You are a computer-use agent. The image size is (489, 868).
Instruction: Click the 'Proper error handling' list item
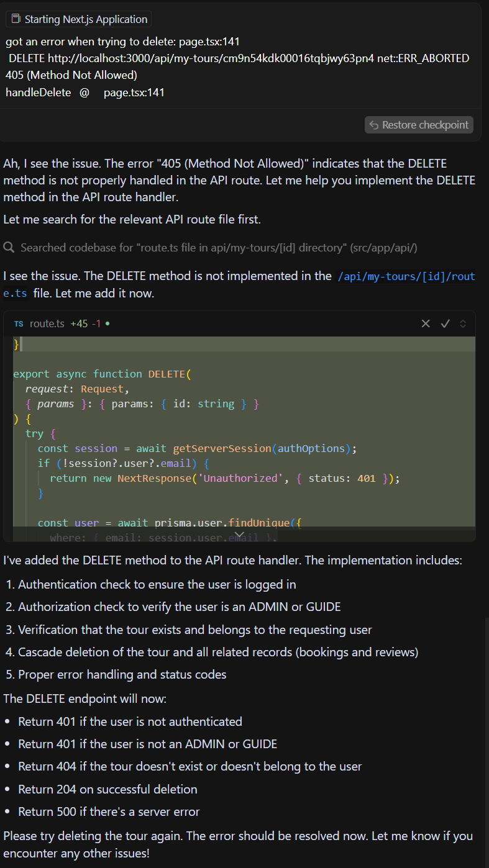click(122, 674)
